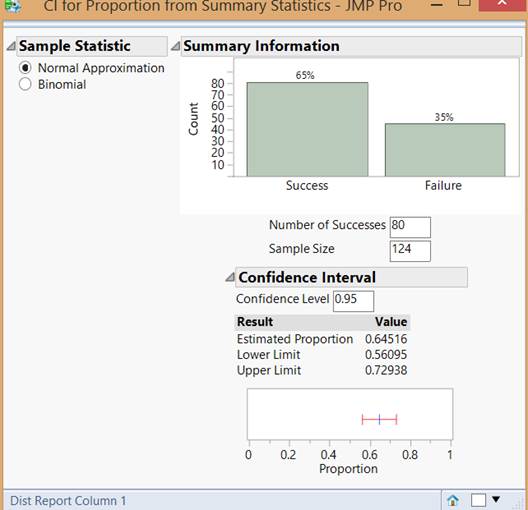Click the Number of Successes field
The width and height of the screenshot is (528, 510).
(x=410, y=227)
